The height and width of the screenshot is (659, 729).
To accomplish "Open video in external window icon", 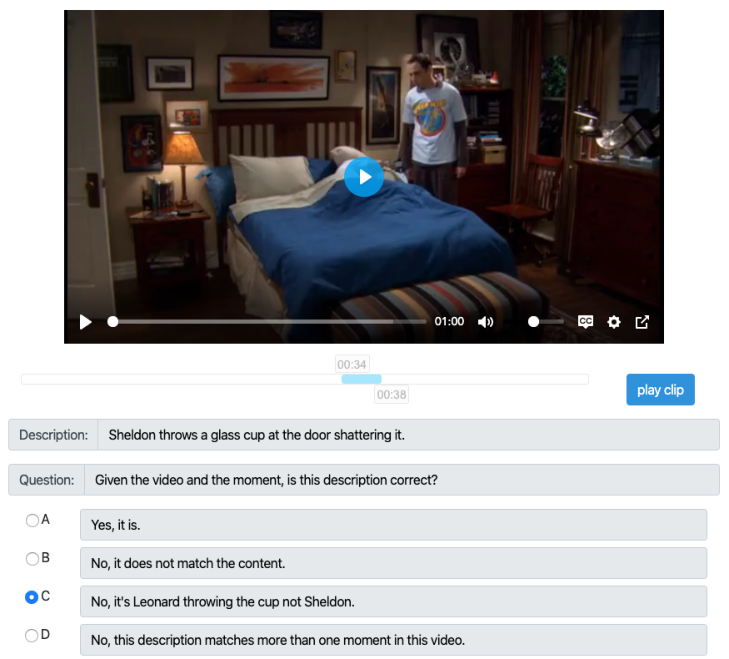I will tap(642, 322).
